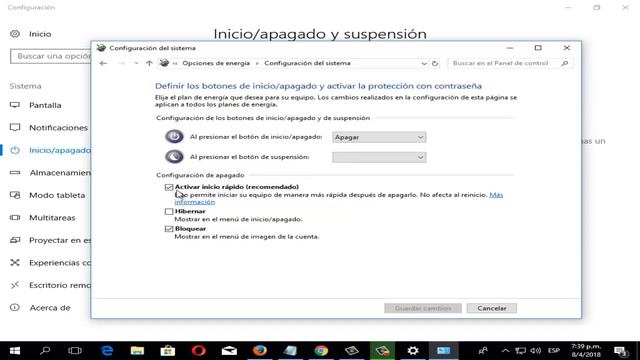640x360 pixels.
Task: Open the Action Center notifications icon
Action: (x=621, y=351)
